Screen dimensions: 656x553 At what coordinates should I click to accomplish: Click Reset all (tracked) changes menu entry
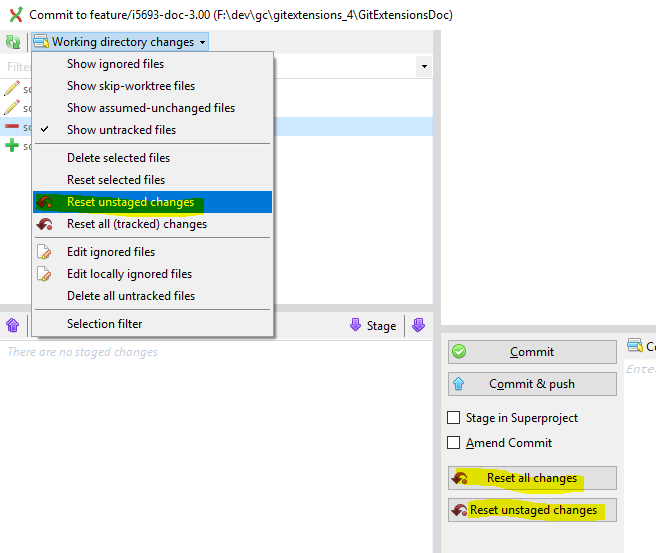153,224
